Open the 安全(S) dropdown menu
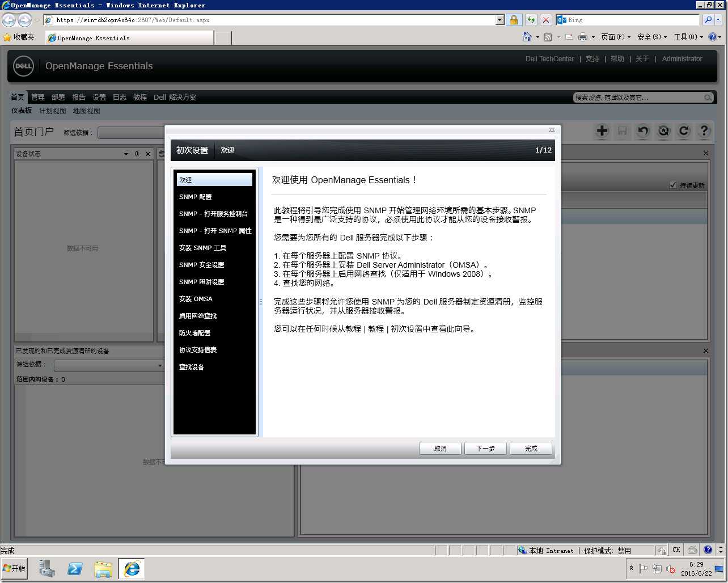The image size is (728, 583). click(652, 37)
